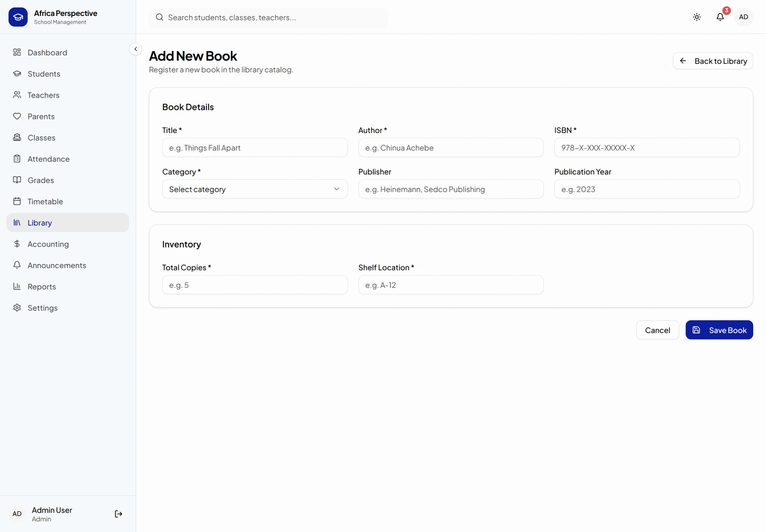Click the back arrow icon on Back to Library
The height and width of the screenshot is (532, 766).
(683, 61)
